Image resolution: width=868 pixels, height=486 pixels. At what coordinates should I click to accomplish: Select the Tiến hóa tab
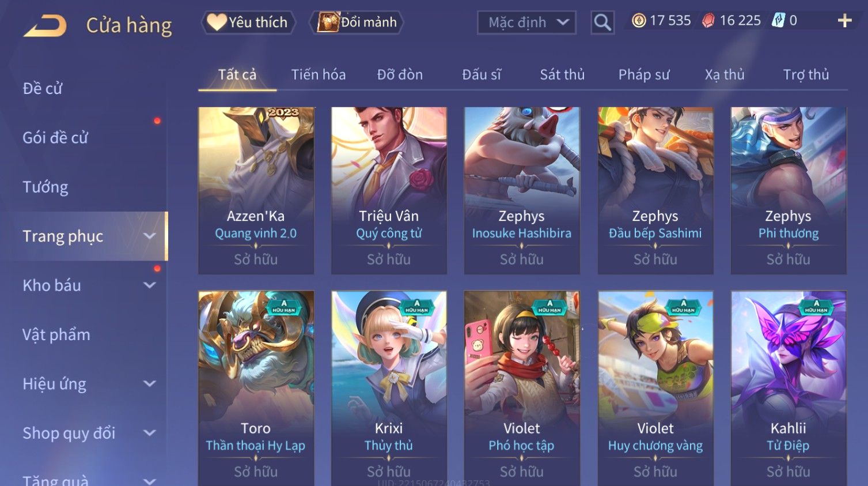[x=319, y=74]
